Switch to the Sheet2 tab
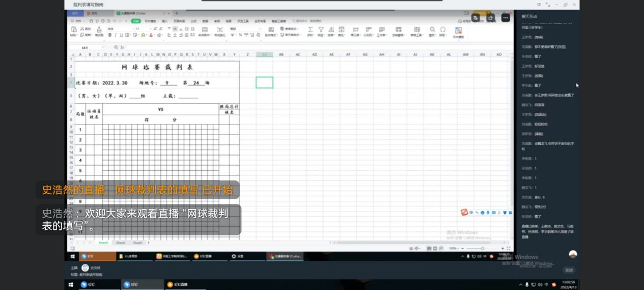The height and width of the screenshot is (290, 644). [121, 243]
